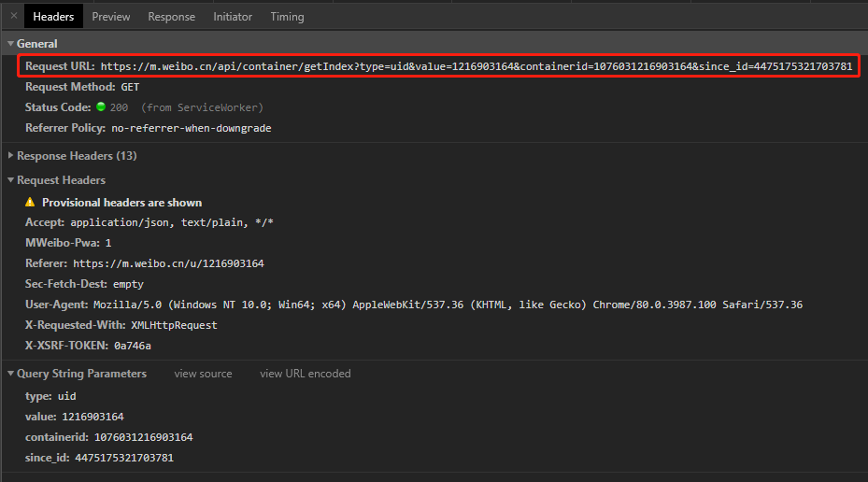The image size is (868, 482).
Task: Open the Timing tab
Action: pyautogui.click(x=287, y=17)
